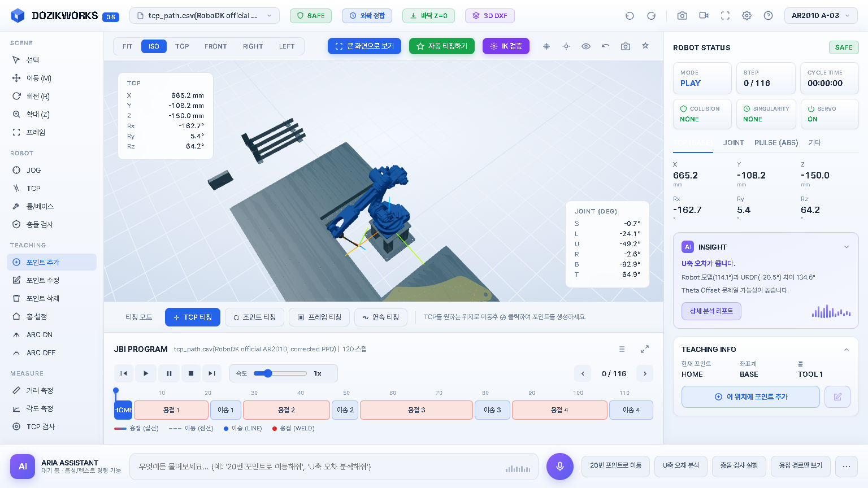Collapse the AI INSIGHT card

pos(847,247)
